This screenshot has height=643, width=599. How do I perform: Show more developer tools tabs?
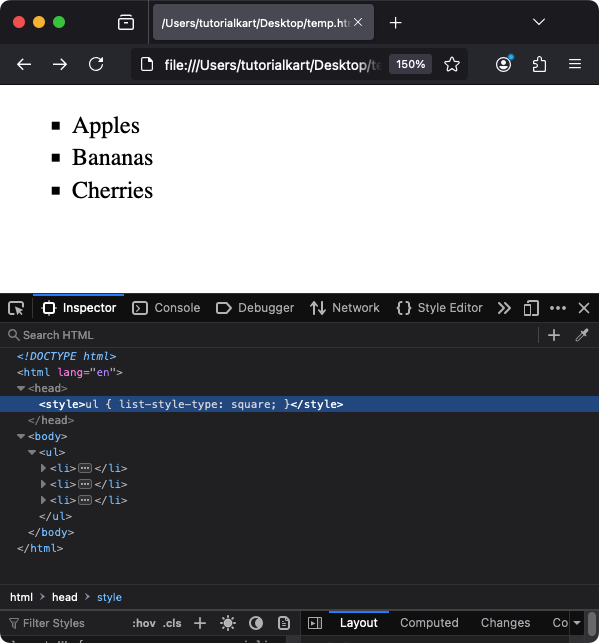tap(504, 308)
